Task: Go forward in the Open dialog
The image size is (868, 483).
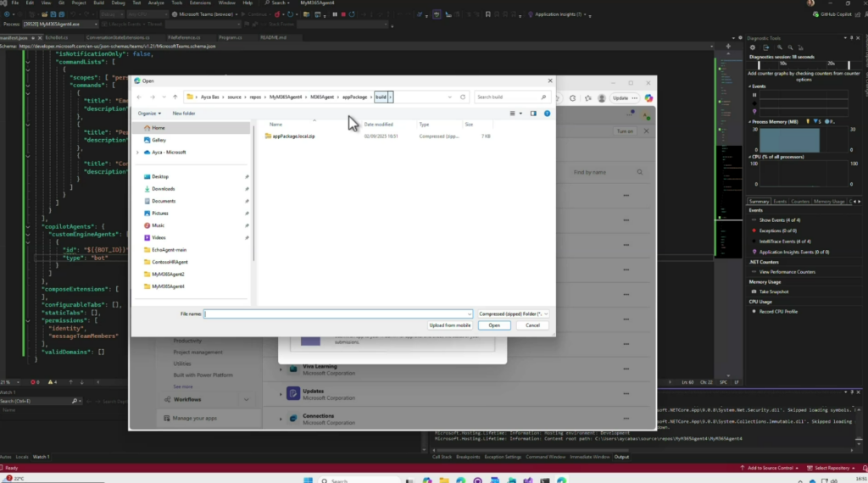Action: (153, 97)
